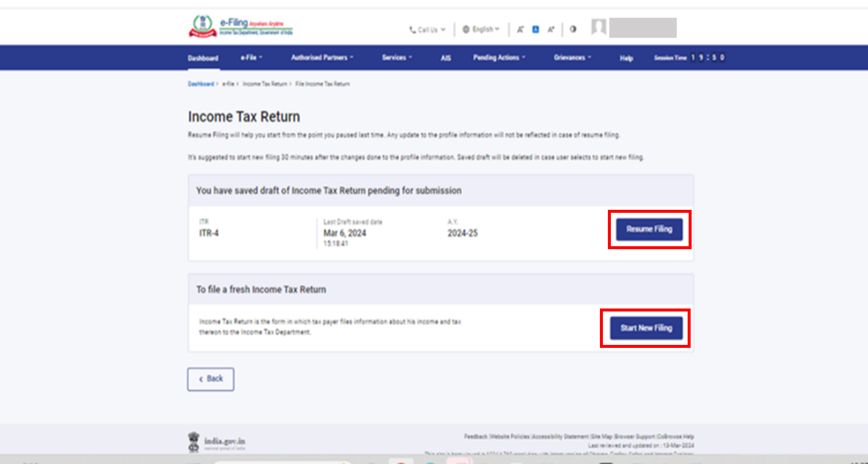The image size is (868, 464).
Task: Go back using the Back button
Action: (211, 379)
